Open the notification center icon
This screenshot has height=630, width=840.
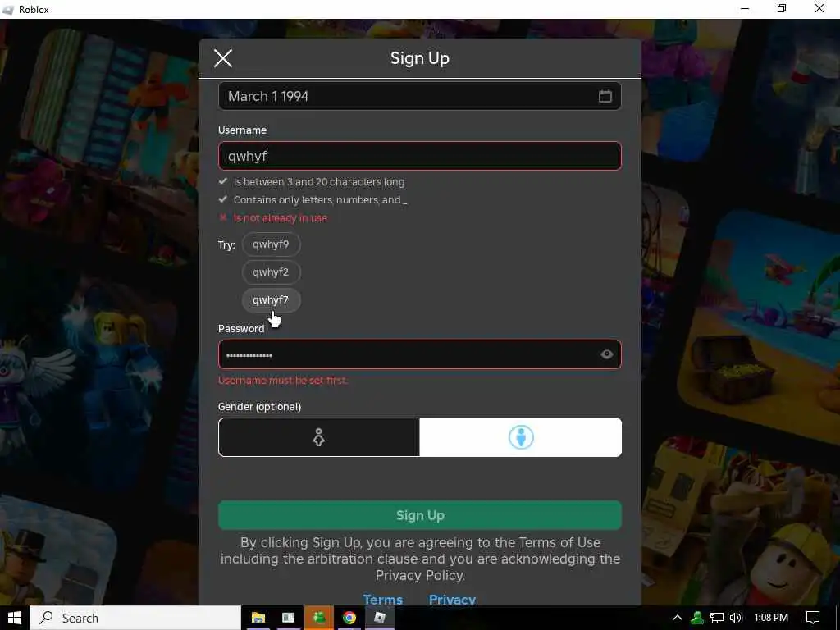tap(813, 618)
